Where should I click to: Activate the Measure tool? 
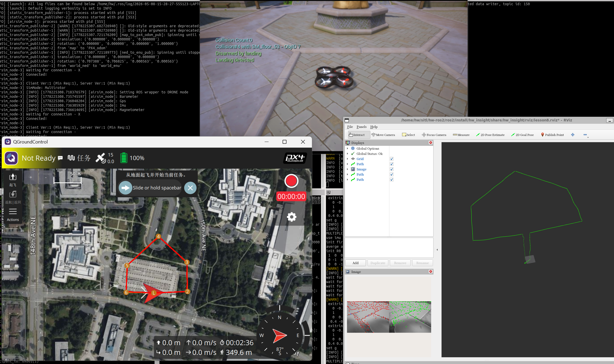(461, 135)
